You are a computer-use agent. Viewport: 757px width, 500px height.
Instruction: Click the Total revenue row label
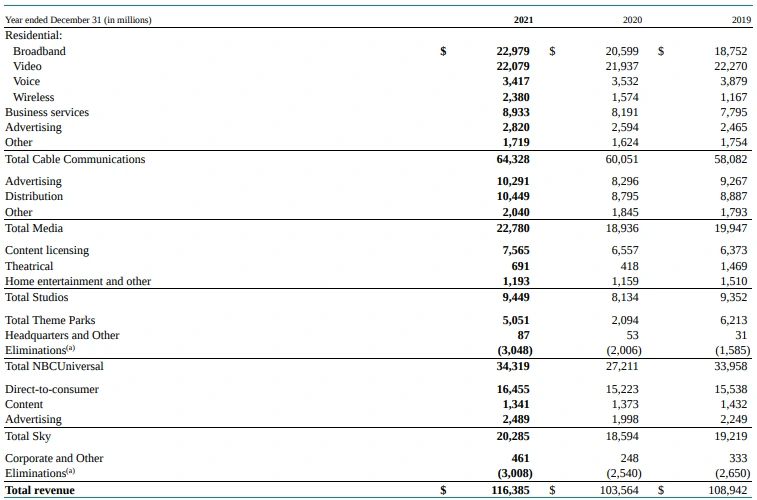(x=40, y=490)
